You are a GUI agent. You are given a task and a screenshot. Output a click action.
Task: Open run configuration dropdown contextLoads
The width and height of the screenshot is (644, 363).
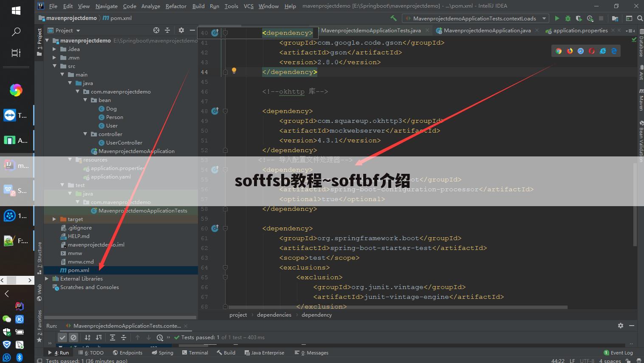(x=476, y=18)
